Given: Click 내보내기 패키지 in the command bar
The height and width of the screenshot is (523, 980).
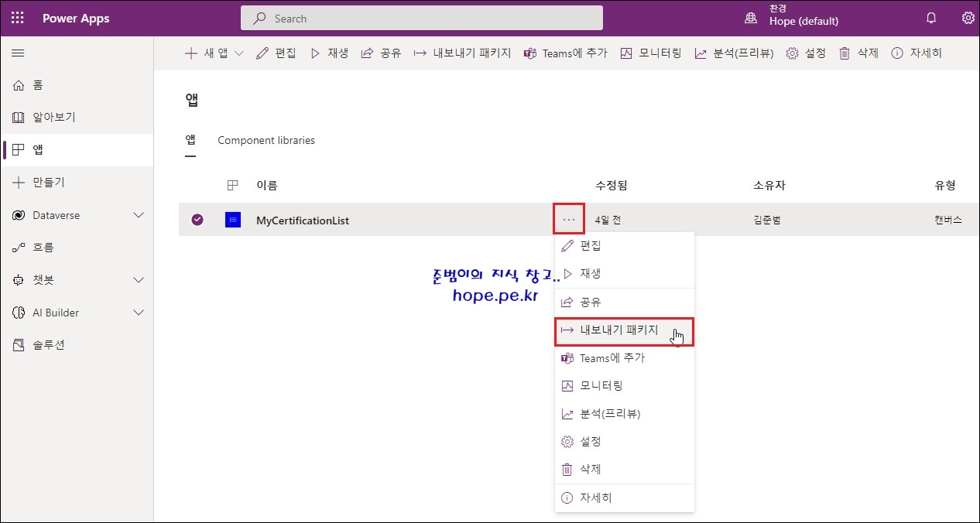Looking at the screenshot, I should coord(463,53).
